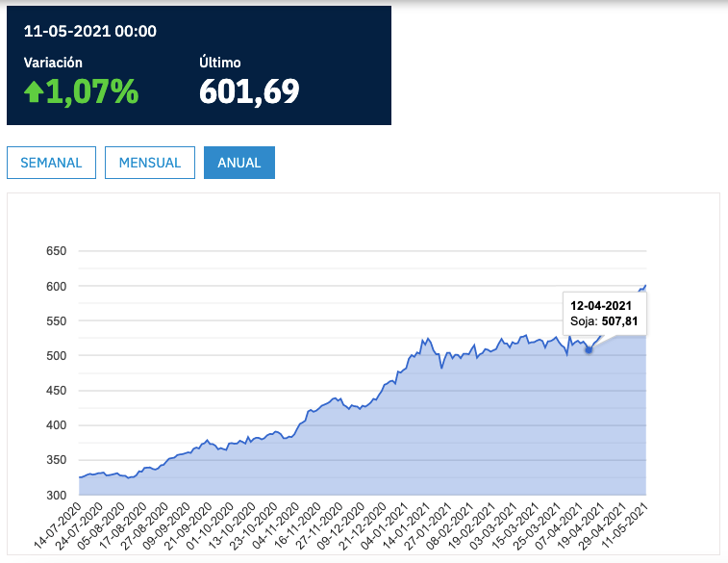Click the 450 y-axis value label

(x=57, y=391)
